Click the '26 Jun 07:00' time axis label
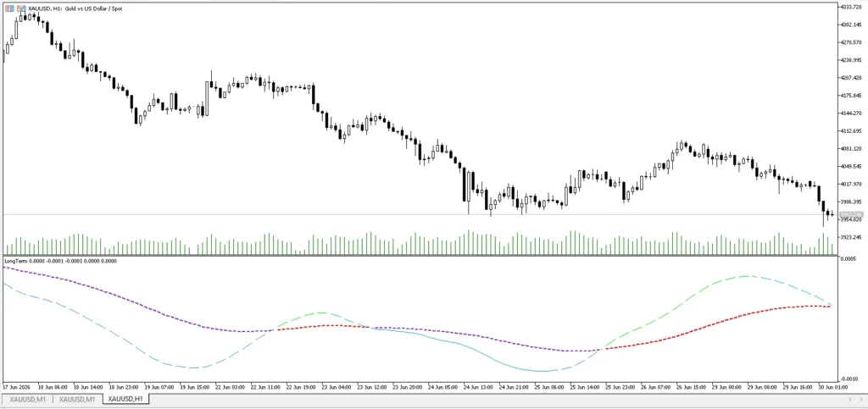This screenshot has height=409, width=868. pyautogui.click(x=655, y=387)
